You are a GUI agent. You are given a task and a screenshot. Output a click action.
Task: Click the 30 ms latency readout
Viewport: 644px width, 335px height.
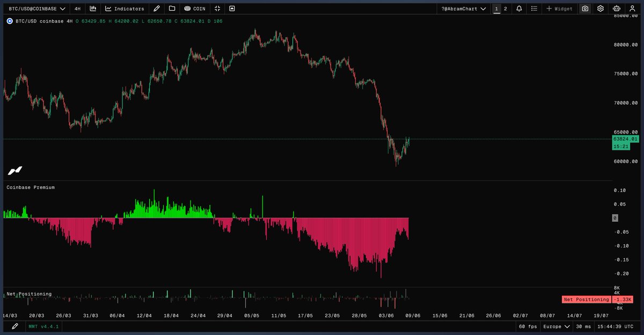click(x=583, y=326)
